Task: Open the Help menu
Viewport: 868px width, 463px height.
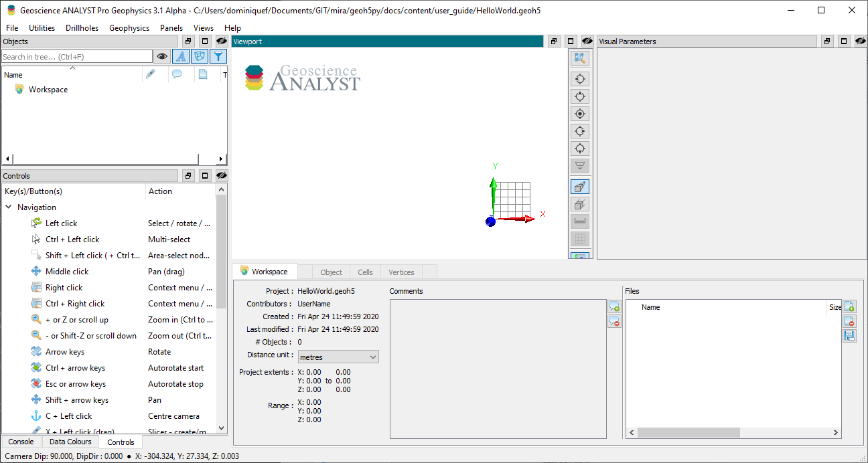Action: tap(232, 28)
